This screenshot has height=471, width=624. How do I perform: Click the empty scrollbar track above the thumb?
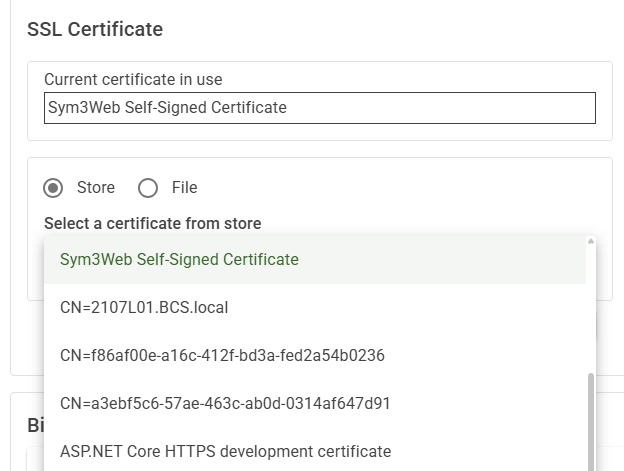pos(591,310)
